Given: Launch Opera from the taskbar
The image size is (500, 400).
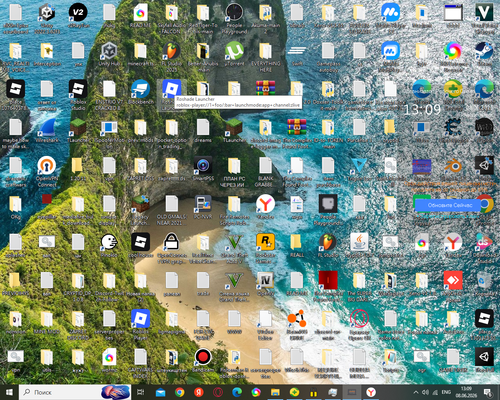Looking at the screenshot, I should coord(218,392).
